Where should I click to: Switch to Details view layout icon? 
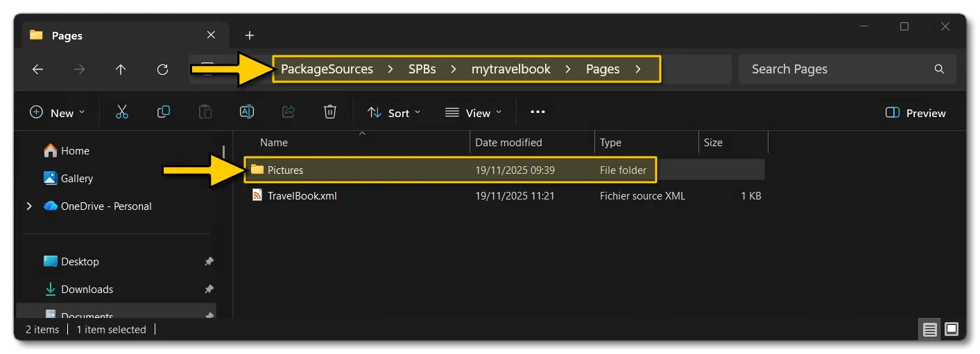(930, 329)
